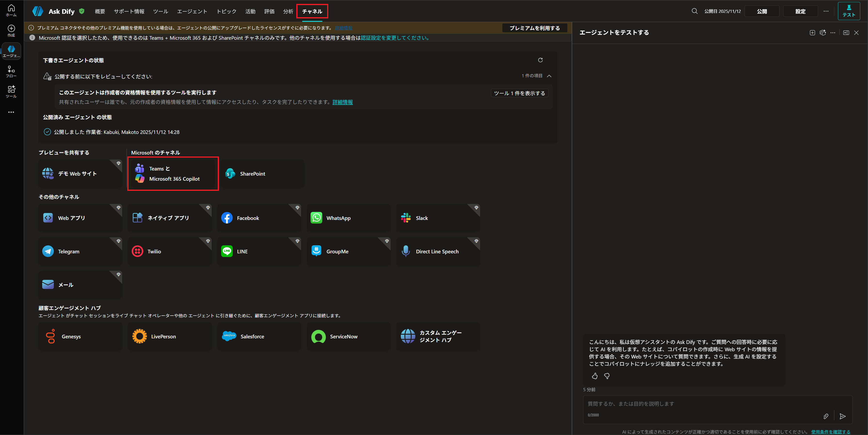Switch to the トピック tab

pyautogui.click(x=226, y=11)
